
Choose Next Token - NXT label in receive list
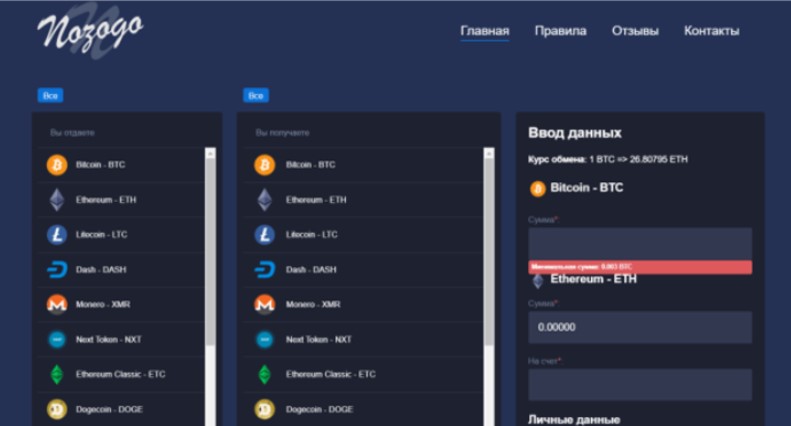319,339
